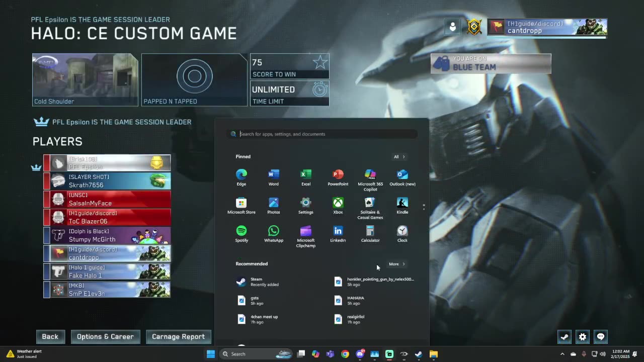This screenshot has width=644, height=362.
Task: Open WhatsApp from the Start menu
Action: coord(274,234)
